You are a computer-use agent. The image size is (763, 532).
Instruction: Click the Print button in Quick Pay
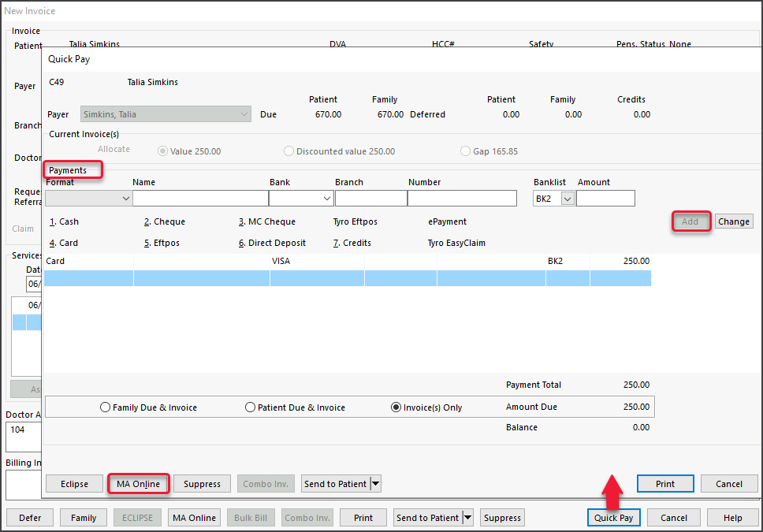(665, 484)
